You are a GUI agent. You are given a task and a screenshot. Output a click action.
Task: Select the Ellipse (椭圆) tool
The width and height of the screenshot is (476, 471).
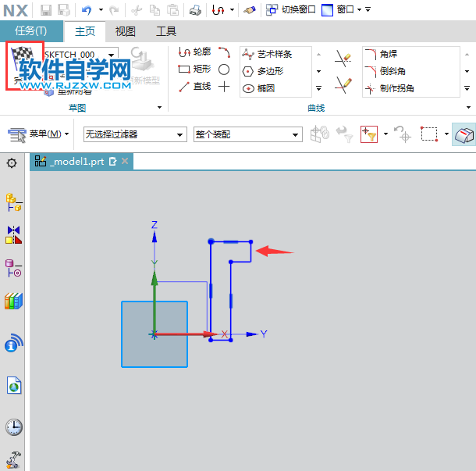[258, 88]
